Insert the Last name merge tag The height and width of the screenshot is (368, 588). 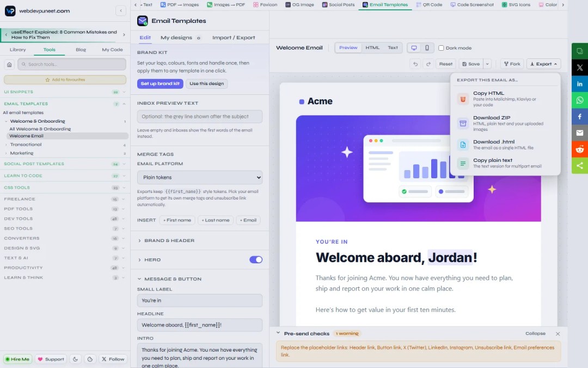pos(216,220)
